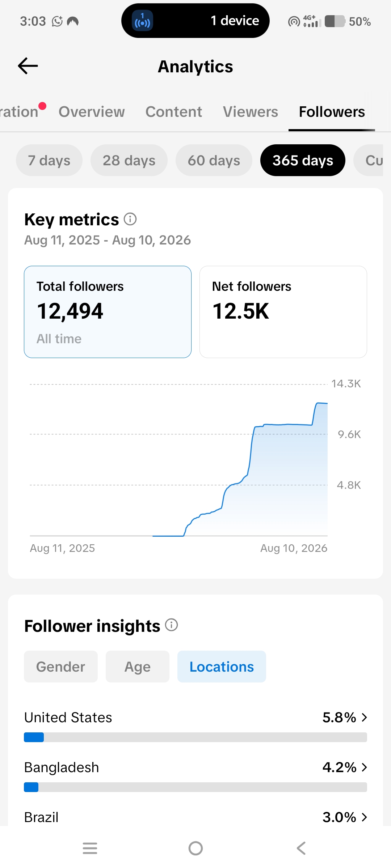Tap the battery status icon
The height and width of the screenshot is (868, 391).
tap(335, 21)
